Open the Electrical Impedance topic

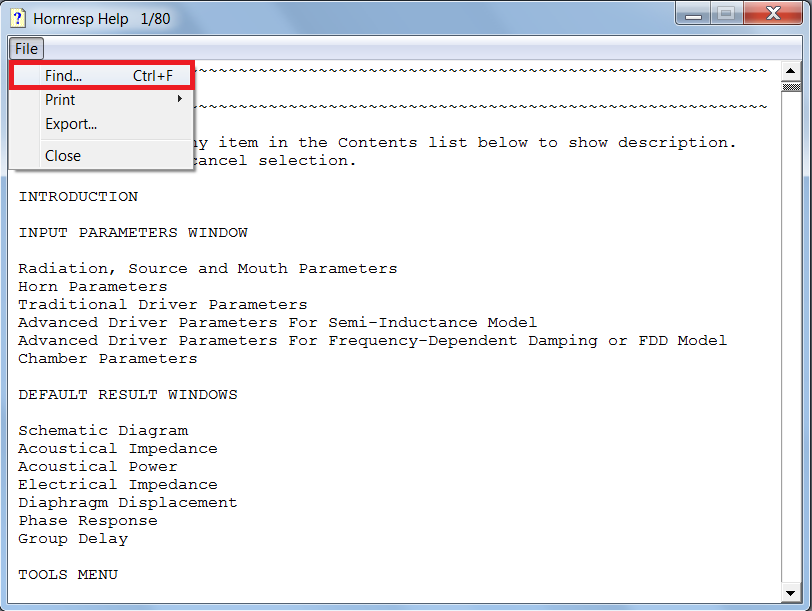(x=118, y=485)
